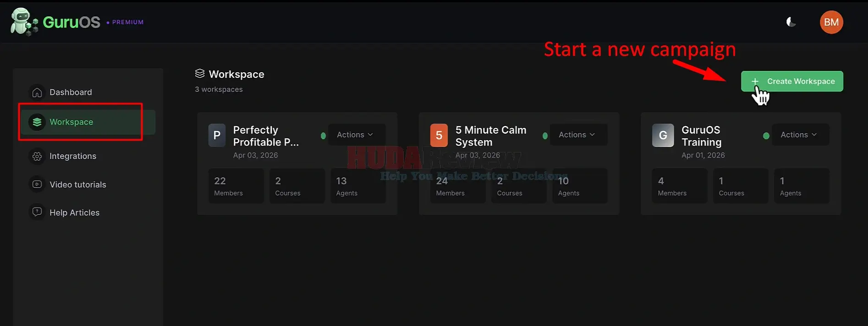Viewport: 868px width, 326px height.
Task: Click the G avatar of GuruOS Training
Action: (663, 135)
